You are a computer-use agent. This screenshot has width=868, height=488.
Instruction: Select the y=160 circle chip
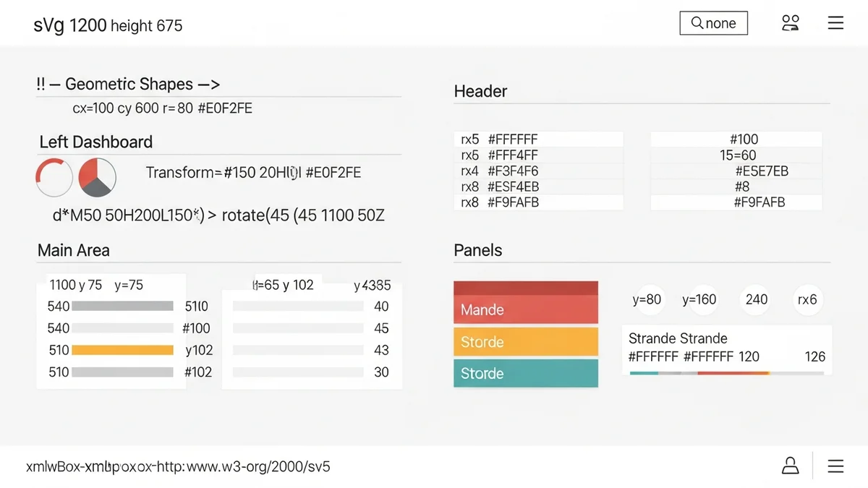coord(699,299)
